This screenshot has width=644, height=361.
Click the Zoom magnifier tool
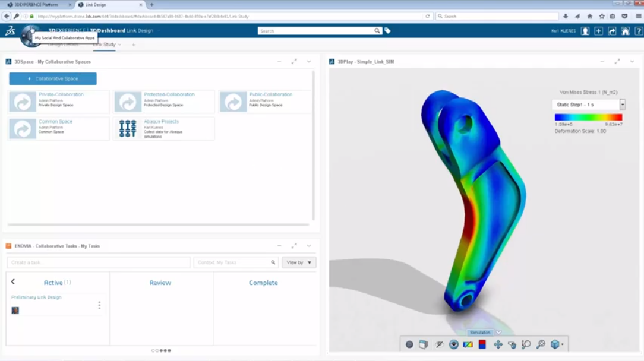tap(526, 344)
